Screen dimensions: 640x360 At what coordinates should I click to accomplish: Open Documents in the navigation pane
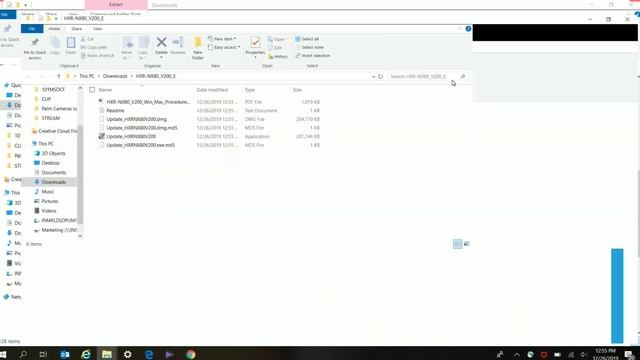pos(53,173)
